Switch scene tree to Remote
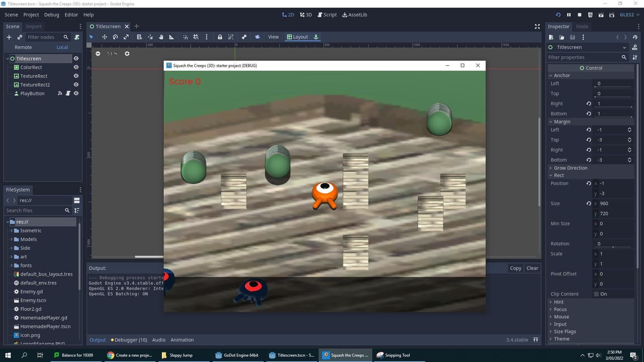Image resolution: width=644 pixels, height=362 pixels. [23, 47]
